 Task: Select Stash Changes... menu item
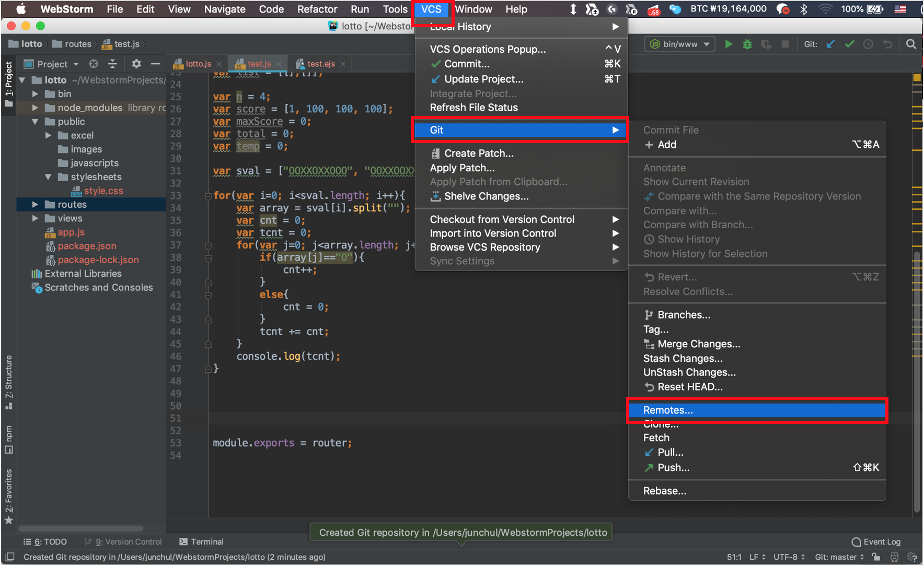point(757,358)
